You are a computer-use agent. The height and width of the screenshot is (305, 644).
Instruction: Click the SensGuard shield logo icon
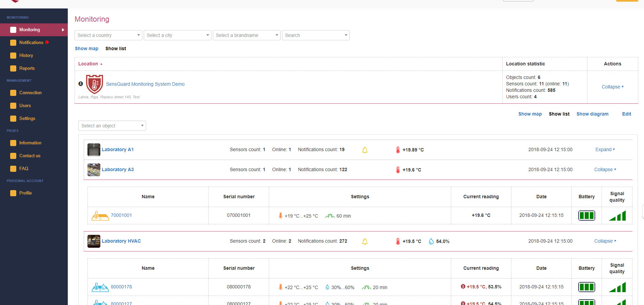click(94, 84)
